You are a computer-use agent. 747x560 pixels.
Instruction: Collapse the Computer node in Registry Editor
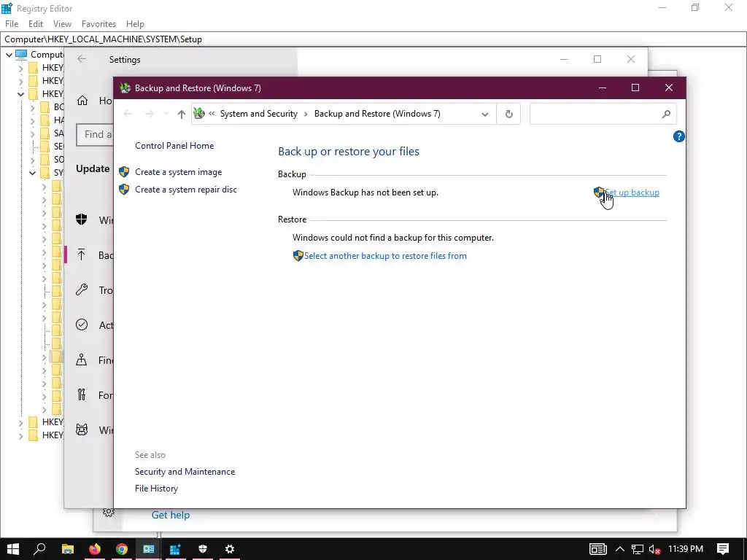pos(9,55)
